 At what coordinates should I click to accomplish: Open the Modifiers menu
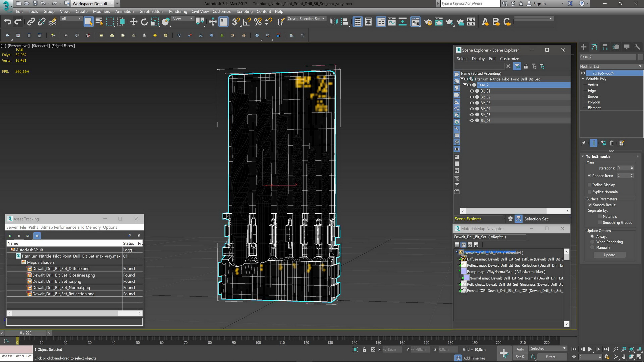point(101,11)
